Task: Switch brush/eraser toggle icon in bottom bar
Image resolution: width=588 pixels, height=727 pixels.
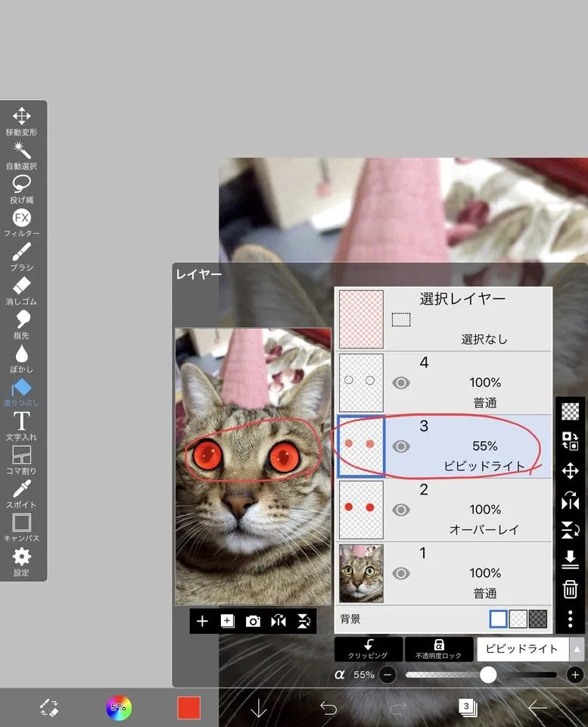Action: click(48, 707)
